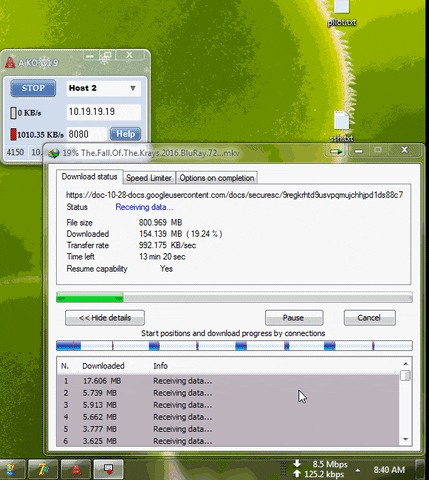The image size is (429, 480).
Task: Click the green download progress bar
Action: (x=234, y=297)
